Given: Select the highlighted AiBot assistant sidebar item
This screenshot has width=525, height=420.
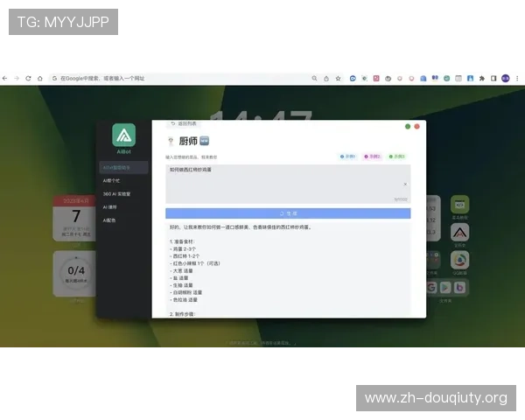Looking at the screenshot, I should click(123, 167).
